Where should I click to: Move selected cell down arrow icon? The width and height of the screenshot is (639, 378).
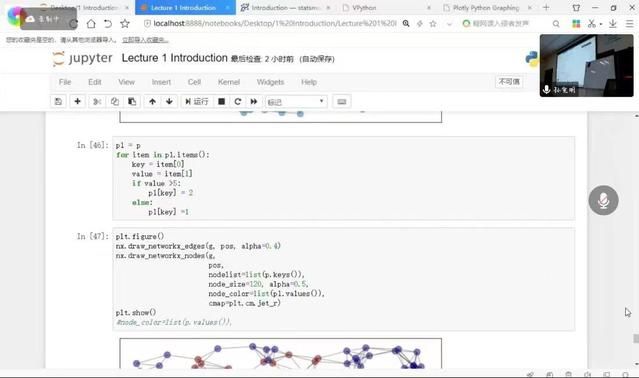(x=169, y=101)
